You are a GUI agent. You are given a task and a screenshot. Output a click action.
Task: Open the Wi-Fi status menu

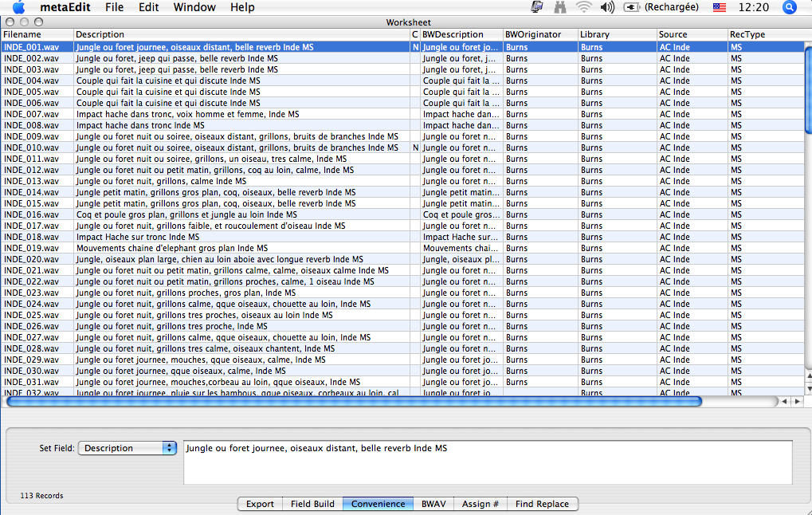(x=584, y=7)
